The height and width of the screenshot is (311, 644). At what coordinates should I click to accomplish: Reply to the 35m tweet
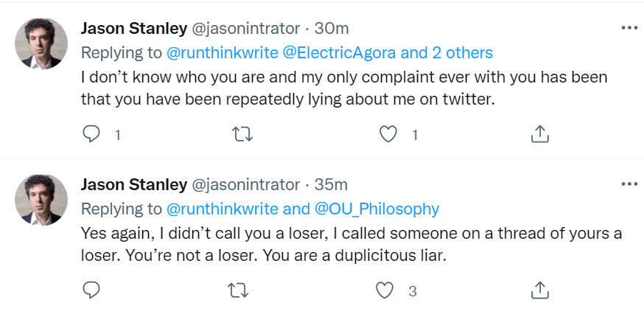pyautogui.click(x=91, y=290)
